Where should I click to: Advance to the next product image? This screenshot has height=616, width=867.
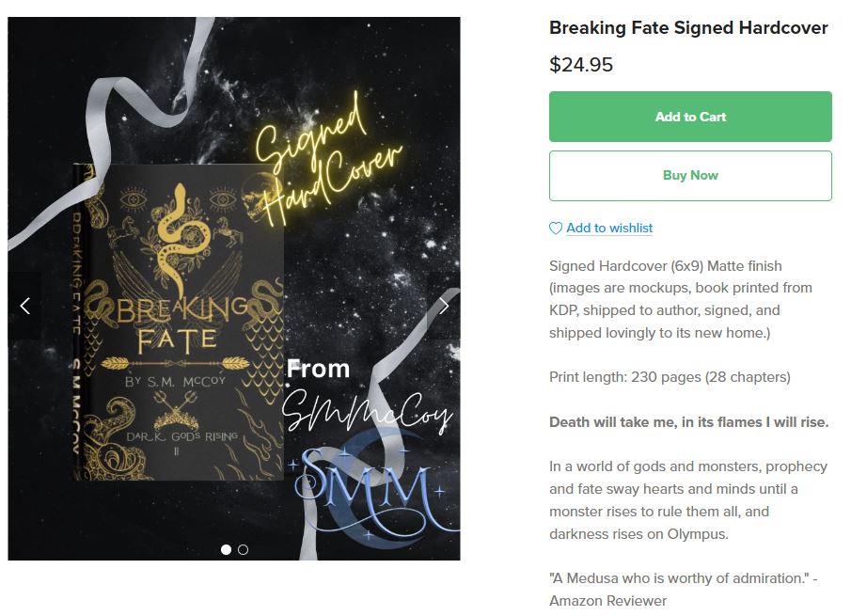[444, 306]
